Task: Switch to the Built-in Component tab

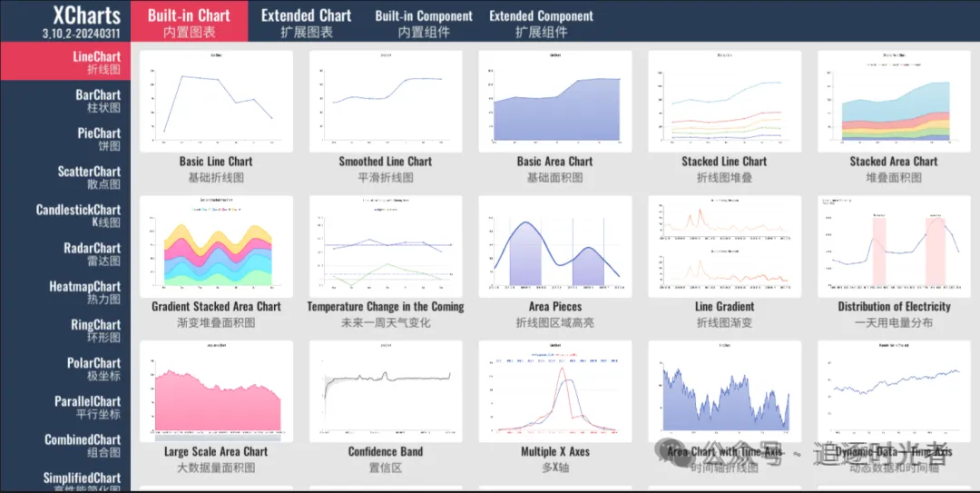Action: [x=424, y=23]
